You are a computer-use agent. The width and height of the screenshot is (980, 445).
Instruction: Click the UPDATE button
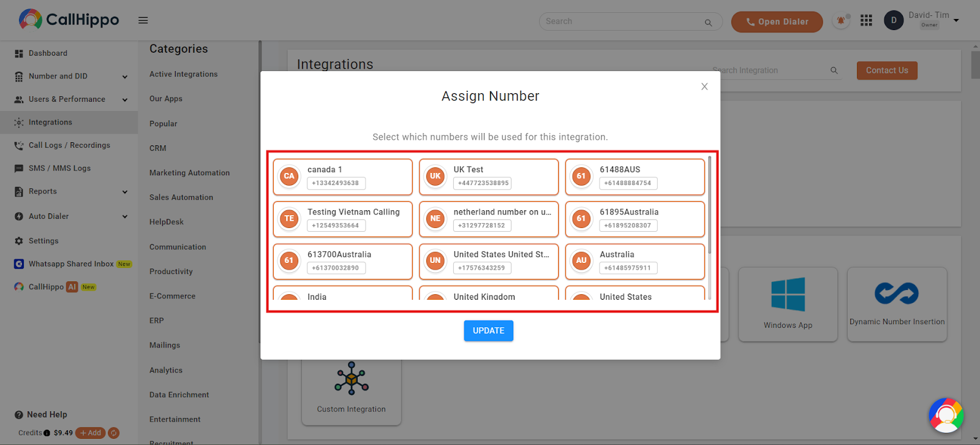tap(489, 330)
